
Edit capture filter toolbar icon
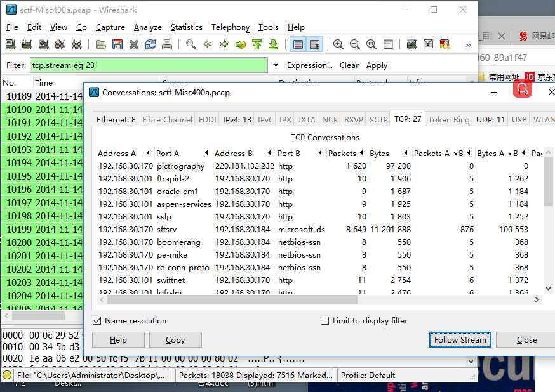click(x=411, y=44)
